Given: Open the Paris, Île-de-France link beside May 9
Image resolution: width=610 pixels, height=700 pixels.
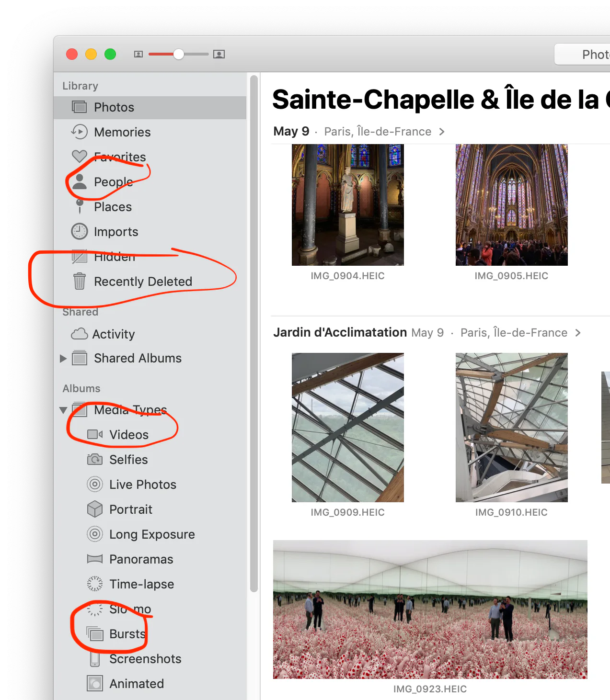Looking at the screenshot, I should (x=378, y=132).
